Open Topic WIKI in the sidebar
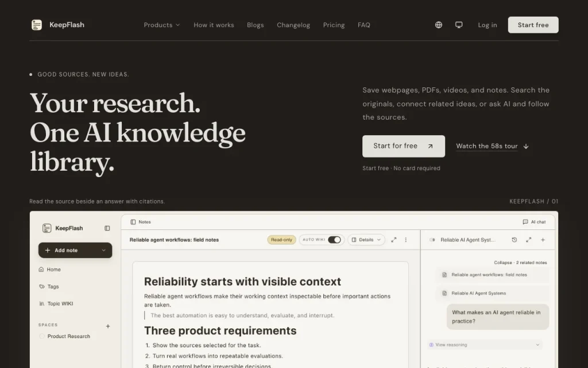Screen dimensions: 588x368 click(x=60, y=304)
